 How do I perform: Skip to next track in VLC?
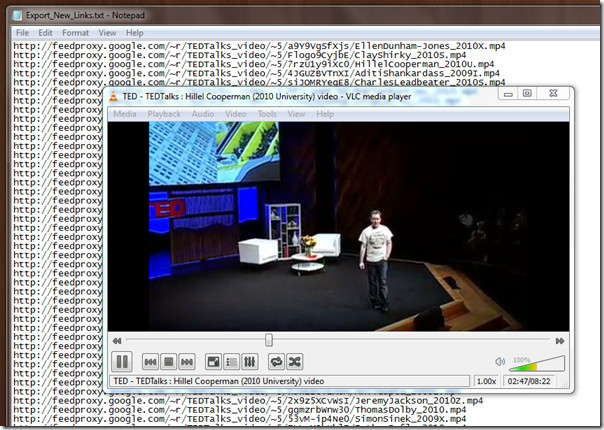pyautogui.click(x=187, y=362)
